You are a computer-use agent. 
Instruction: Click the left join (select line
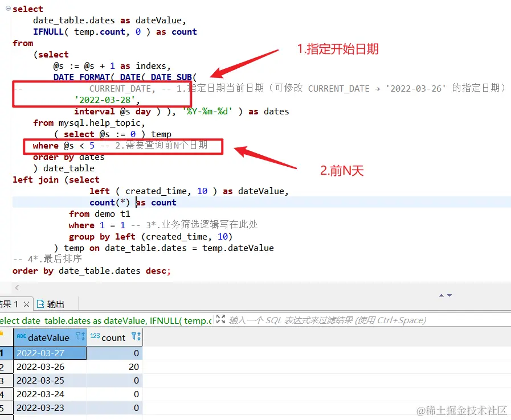coord(56,180)
